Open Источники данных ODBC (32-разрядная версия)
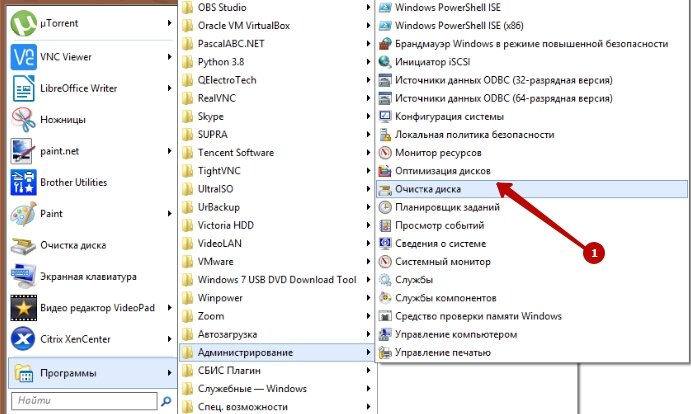 (532, 80)
